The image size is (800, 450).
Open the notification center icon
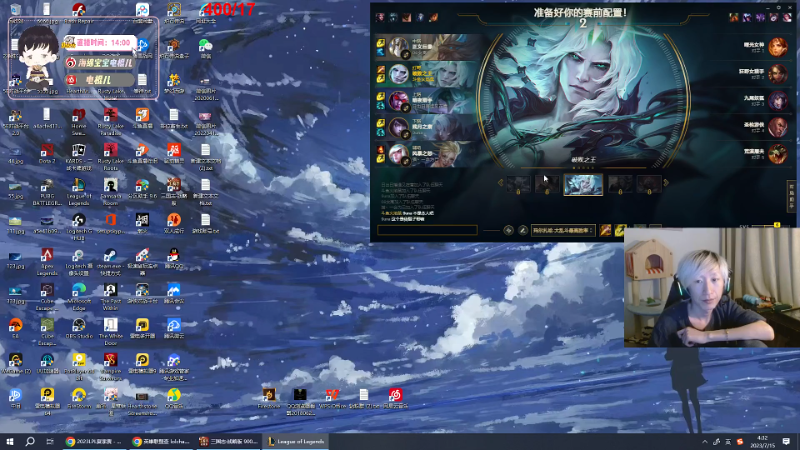pyautogui.click(x=786, y=441)
